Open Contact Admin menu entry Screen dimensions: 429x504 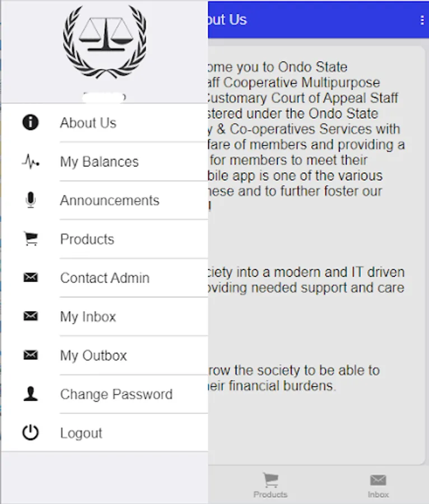click(105, 278)
